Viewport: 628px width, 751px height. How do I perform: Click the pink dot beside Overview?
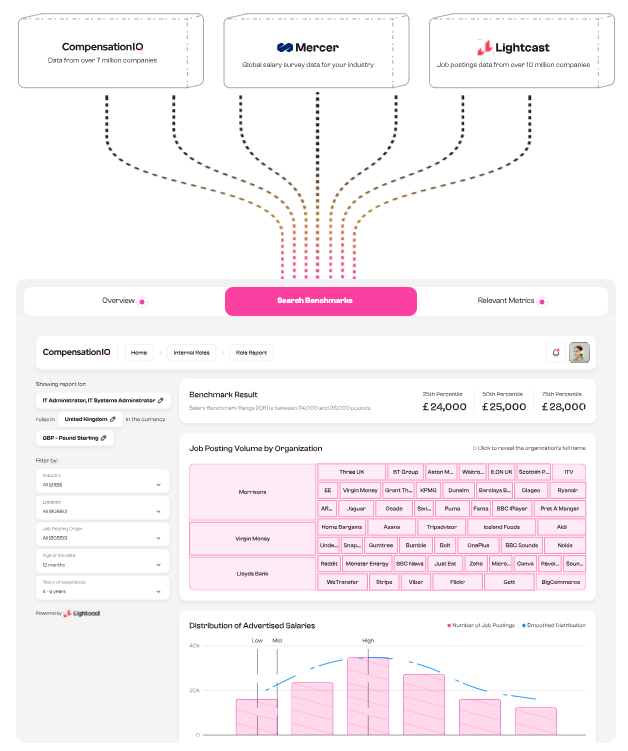[142, 302]
